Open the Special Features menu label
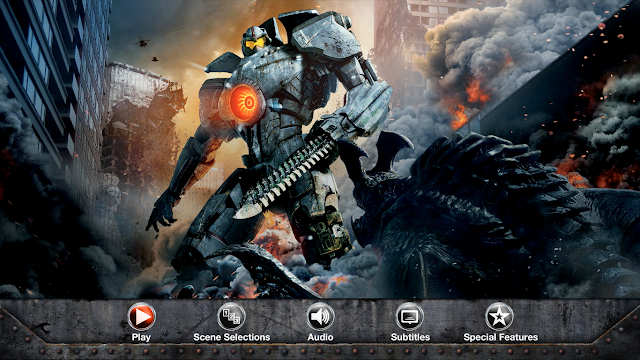 pos(500,337)
